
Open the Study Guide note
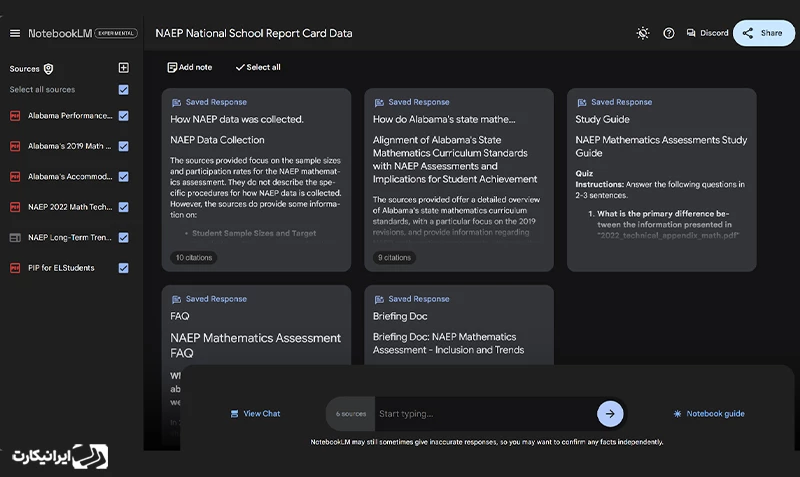(661, 180)
